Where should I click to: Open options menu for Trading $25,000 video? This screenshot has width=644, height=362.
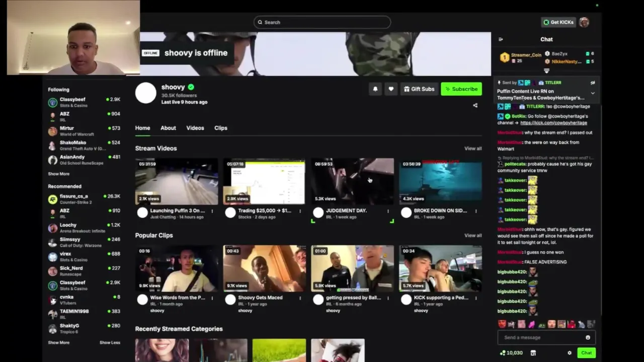coord(300,211)
